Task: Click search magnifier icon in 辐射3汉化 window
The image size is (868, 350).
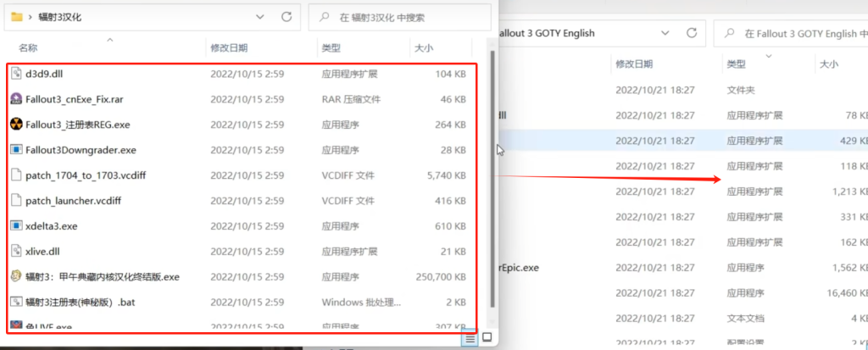Action: coord(325,17)
